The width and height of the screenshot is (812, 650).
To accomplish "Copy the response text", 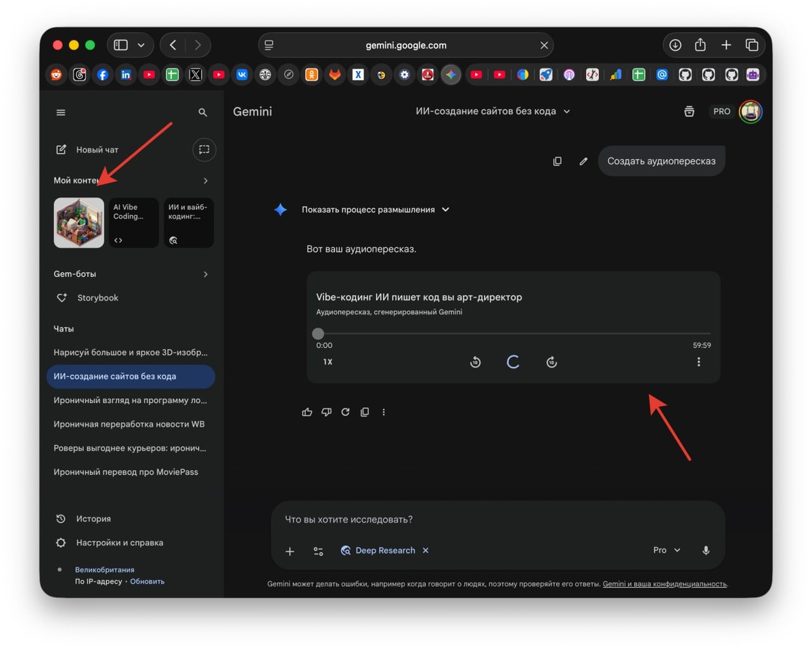I will (365, 412).
